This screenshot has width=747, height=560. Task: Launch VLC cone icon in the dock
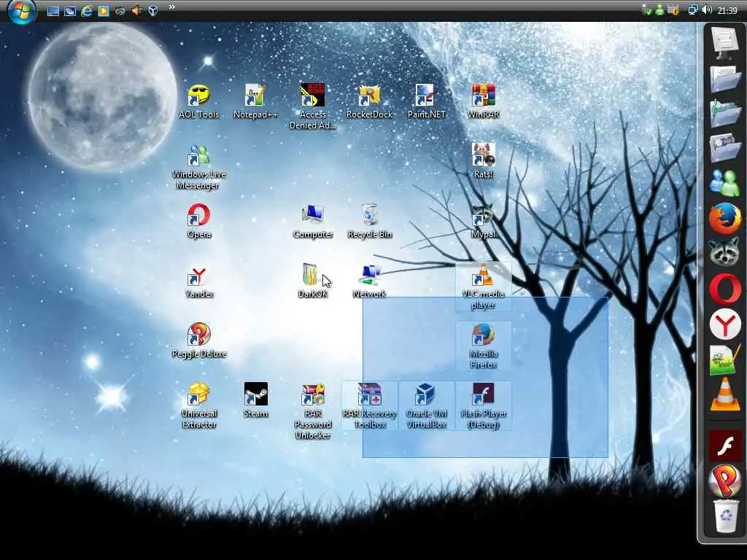click(x=725, y=394)
